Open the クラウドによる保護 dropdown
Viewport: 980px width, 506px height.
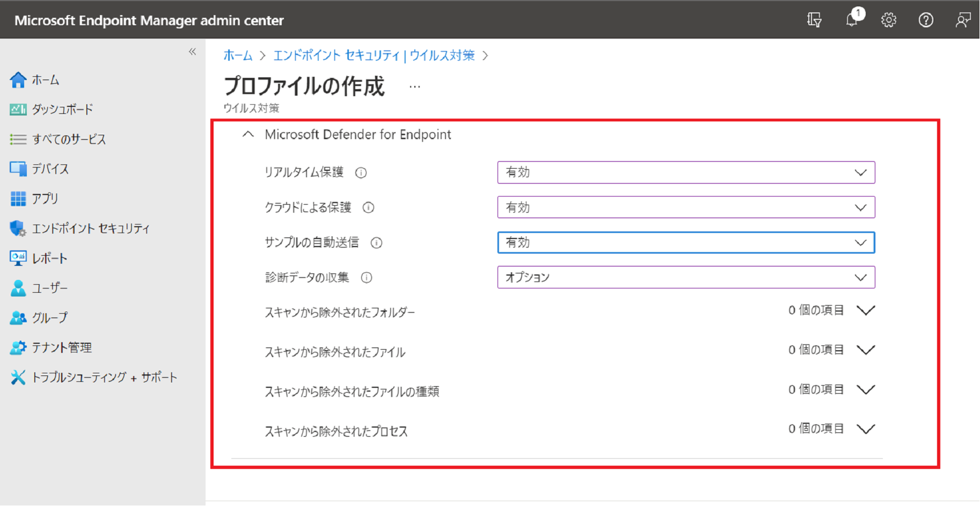pos(686,207)
